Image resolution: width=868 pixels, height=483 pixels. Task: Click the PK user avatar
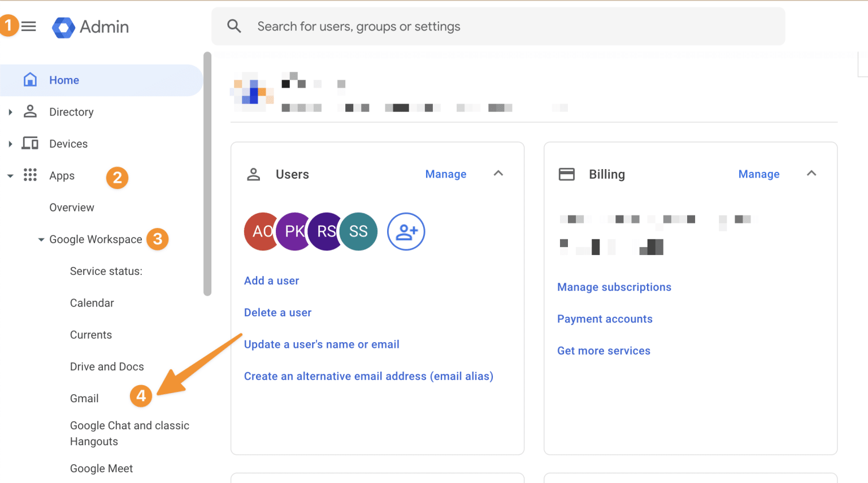(x=293, y=231)
